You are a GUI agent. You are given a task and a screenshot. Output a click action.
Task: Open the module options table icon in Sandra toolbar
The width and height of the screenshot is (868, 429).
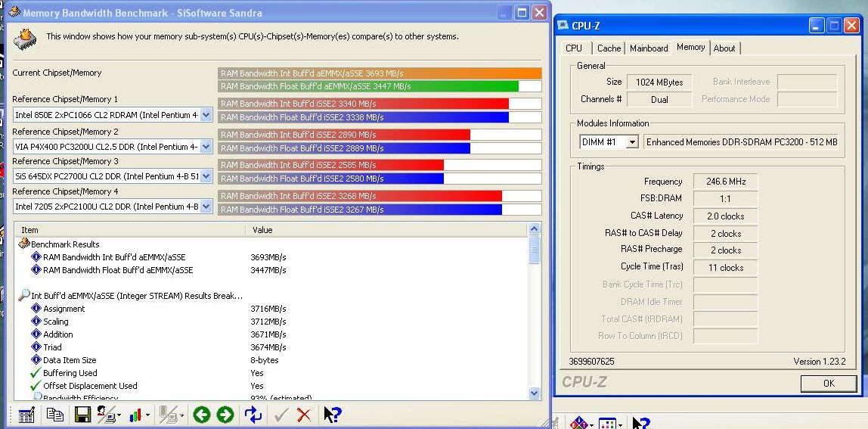tap(26, 415)
